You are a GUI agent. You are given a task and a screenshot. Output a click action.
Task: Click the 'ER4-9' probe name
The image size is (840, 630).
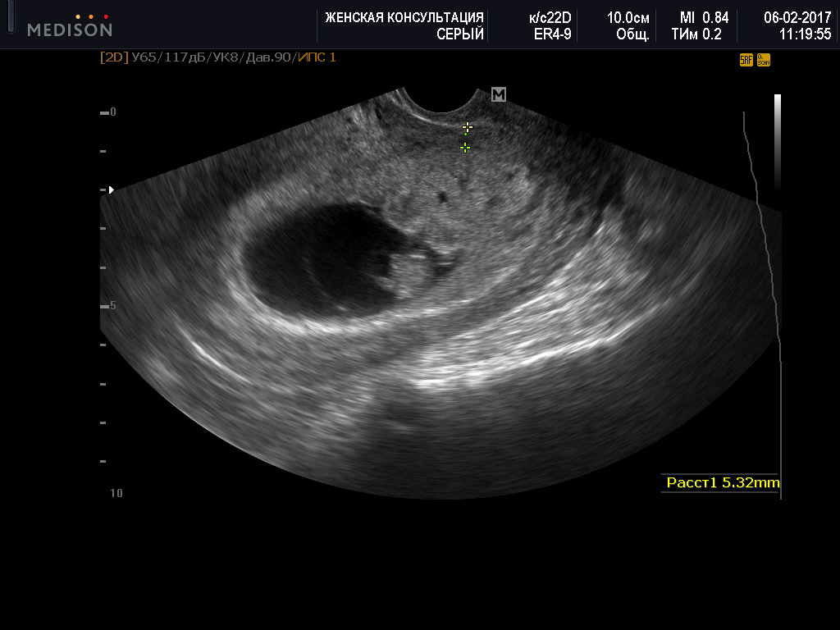(x=552, y=34)
